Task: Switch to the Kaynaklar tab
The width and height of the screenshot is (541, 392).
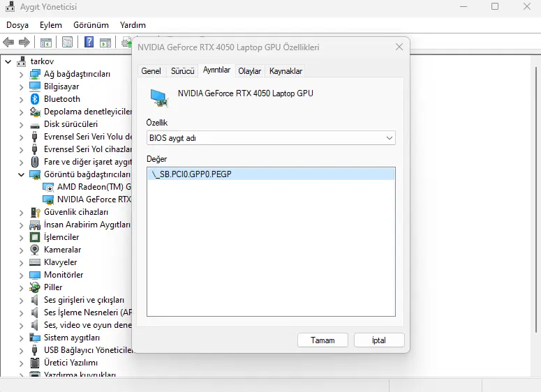Action: (286, 71)
